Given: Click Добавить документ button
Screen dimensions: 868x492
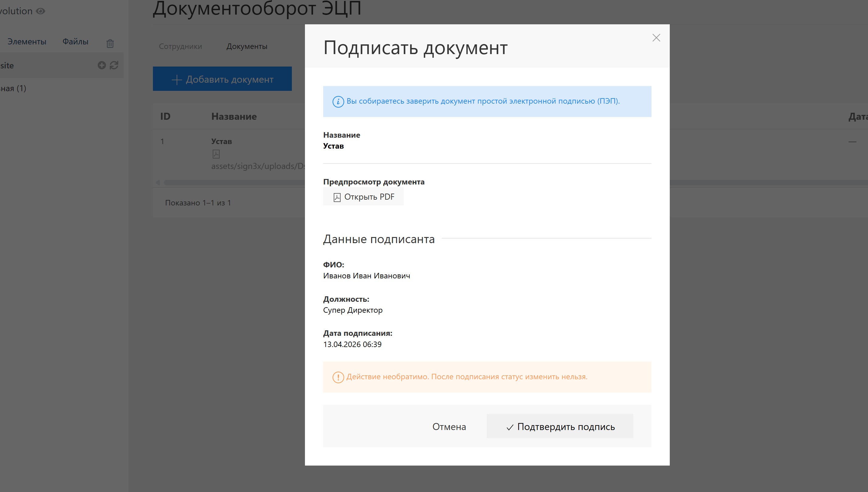Looking at the screenshot, I should pos(222,79).
